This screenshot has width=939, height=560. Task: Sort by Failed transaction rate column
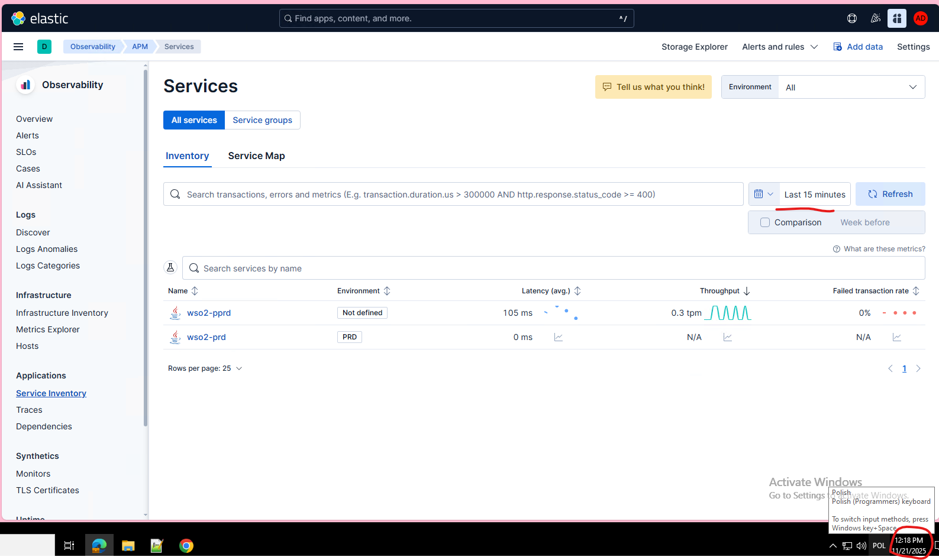(876, 291)
